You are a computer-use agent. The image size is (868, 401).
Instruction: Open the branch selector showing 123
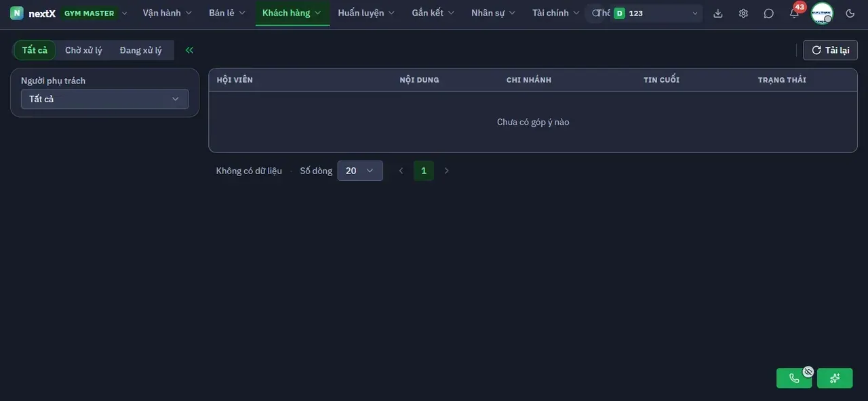click(656, 14)
